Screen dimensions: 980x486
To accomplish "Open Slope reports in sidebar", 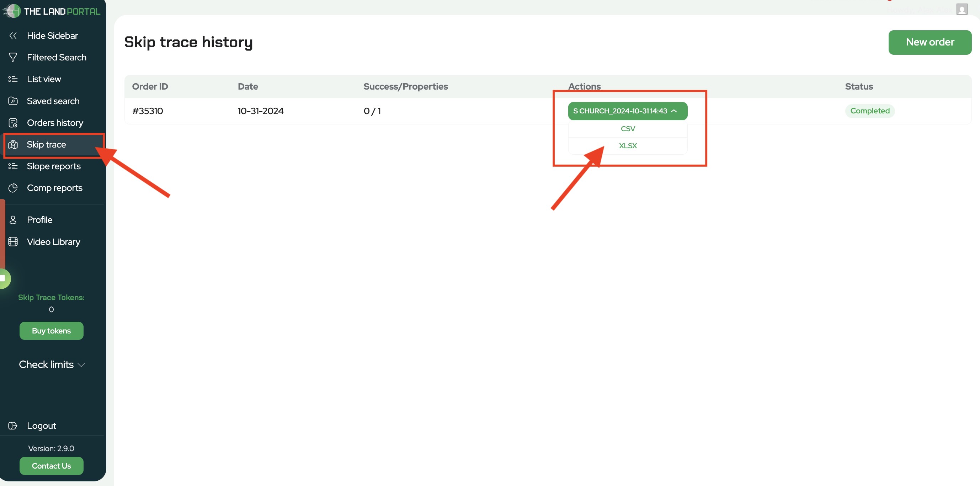I will 53,166.
